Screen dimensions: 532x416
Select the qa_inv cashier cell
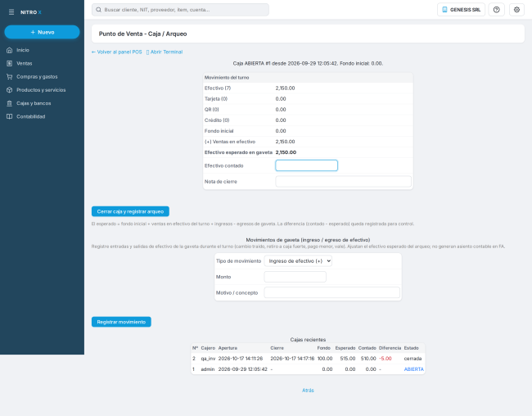[x=208, y=359]
